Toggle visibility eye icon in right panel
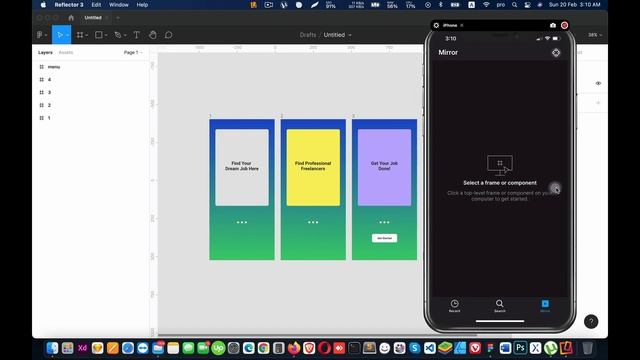 pyautogui.click(x=598, y=83)
